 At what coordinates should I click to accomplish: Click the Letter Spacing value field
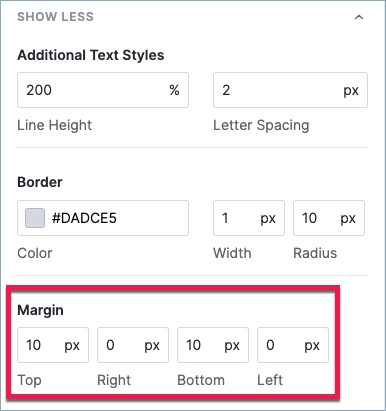290,90
